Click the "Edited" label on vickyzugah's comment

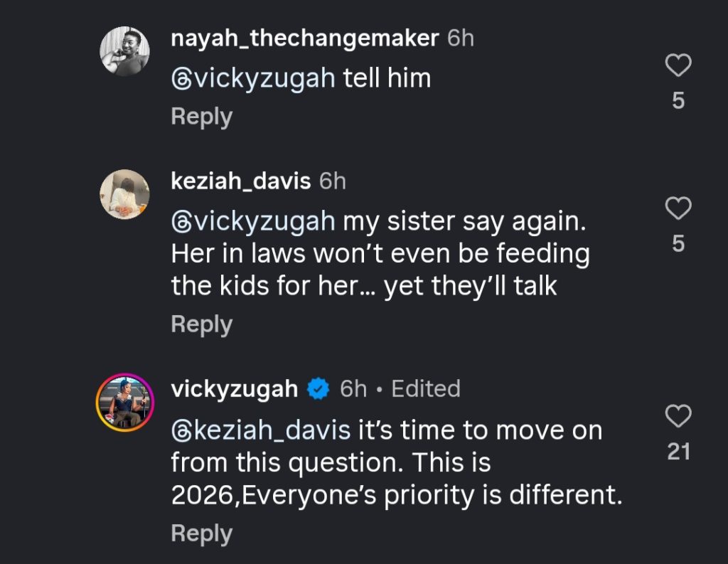[x=425, y=389]
